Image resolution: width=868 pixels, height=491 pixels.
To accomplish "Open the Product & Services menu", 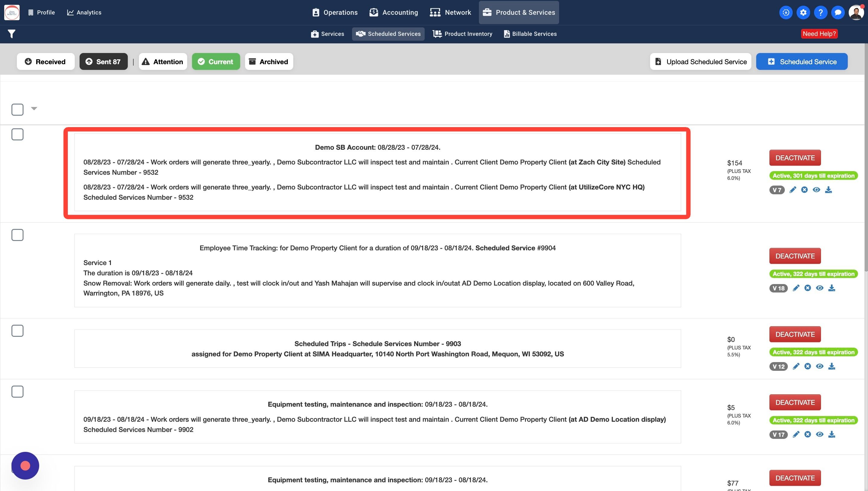I will [518, 12].
